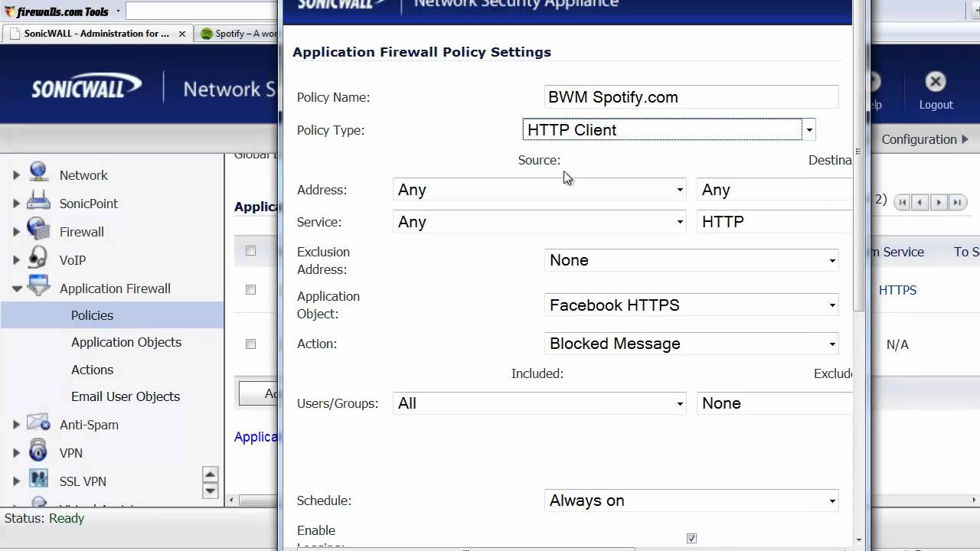Open the firewalls.com Tools toolbar dropdown arrow
Viewport: 980px width, 551px height.
click(x=117, y=11)
